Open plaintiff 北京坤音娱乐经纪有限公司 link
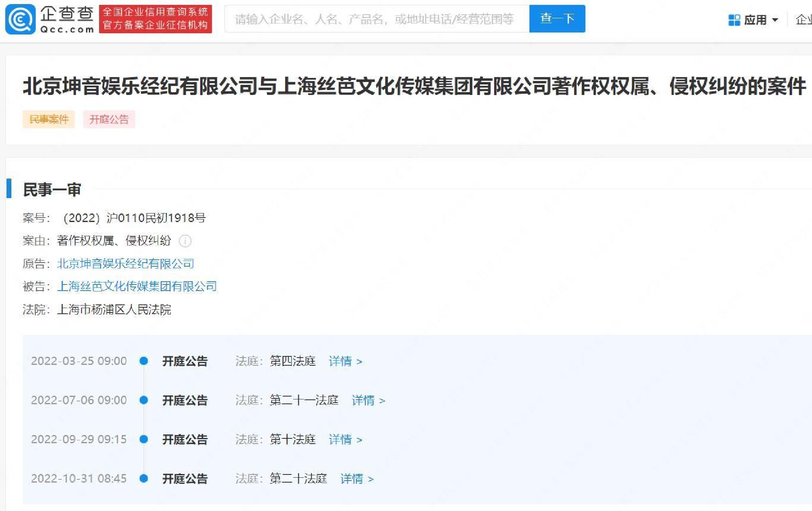The width and height of the screenshot is (812, 511). 125,264
